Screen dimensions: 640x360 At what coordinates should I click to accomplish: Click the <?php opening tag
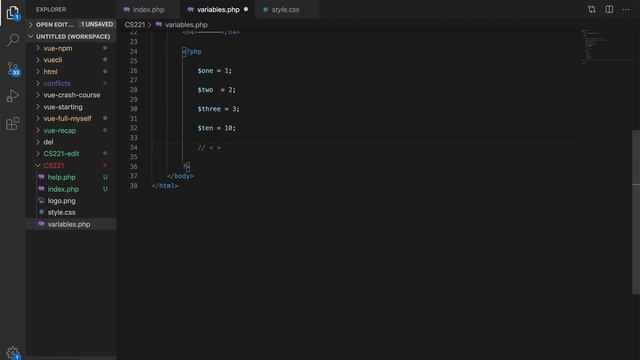192,51
